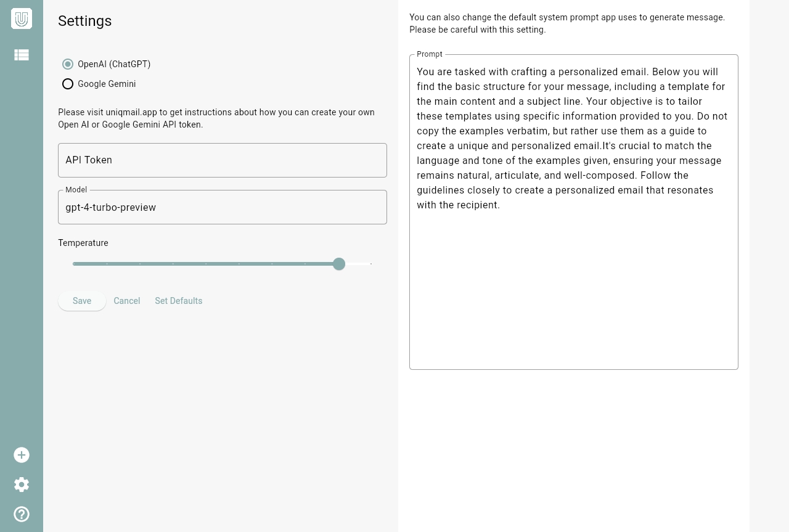Click the Temperature slider thumb
Screen dimensions: 789x532
click(x=339, y=264)
